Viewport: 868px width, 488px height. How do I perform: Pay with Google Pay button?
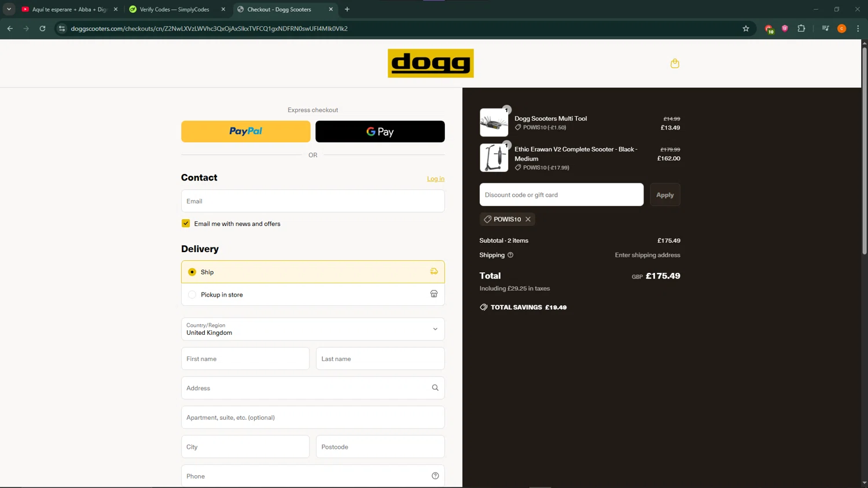pos(380,131)
